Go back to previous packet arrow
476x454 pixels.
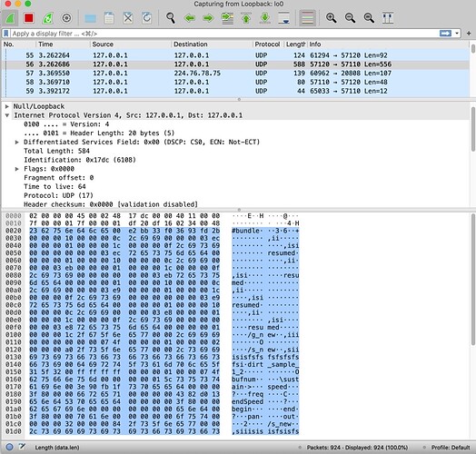point(190,18)
